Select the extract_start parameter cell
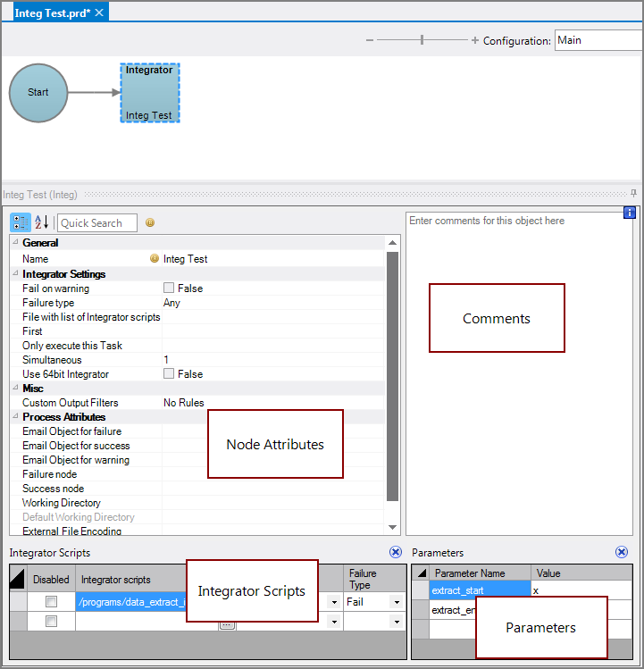 tap(480, 590)
